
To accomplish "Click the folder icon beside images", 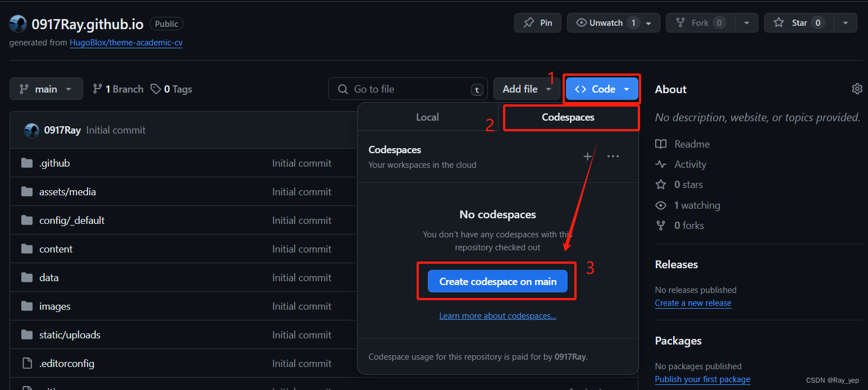I will pos(27,306).
